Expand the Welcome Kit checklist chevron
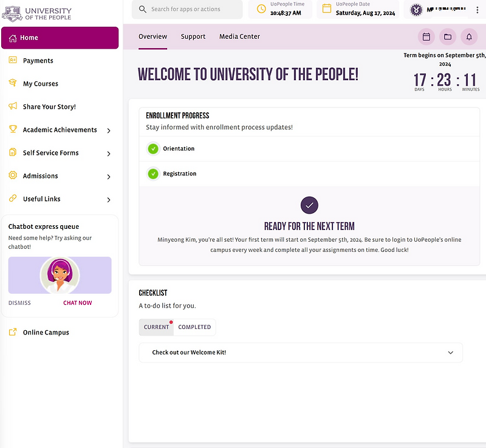 [x=450, y=353]
